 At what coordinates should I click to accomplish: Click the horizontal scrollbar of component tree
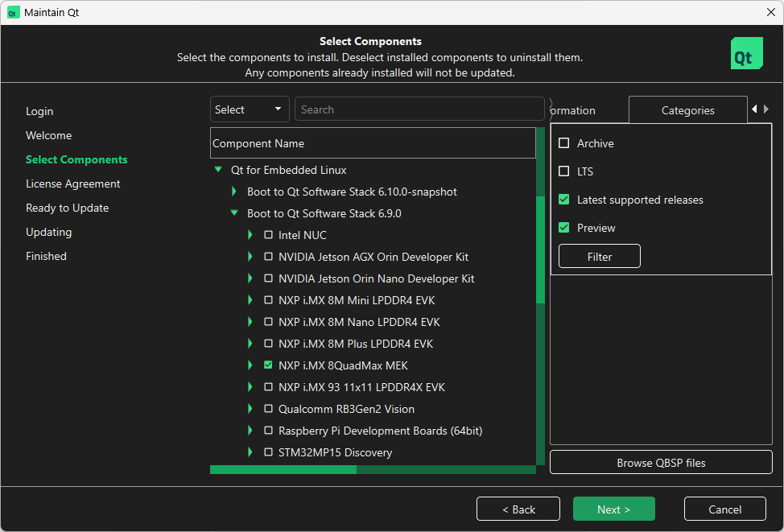[x=373, y=469]
